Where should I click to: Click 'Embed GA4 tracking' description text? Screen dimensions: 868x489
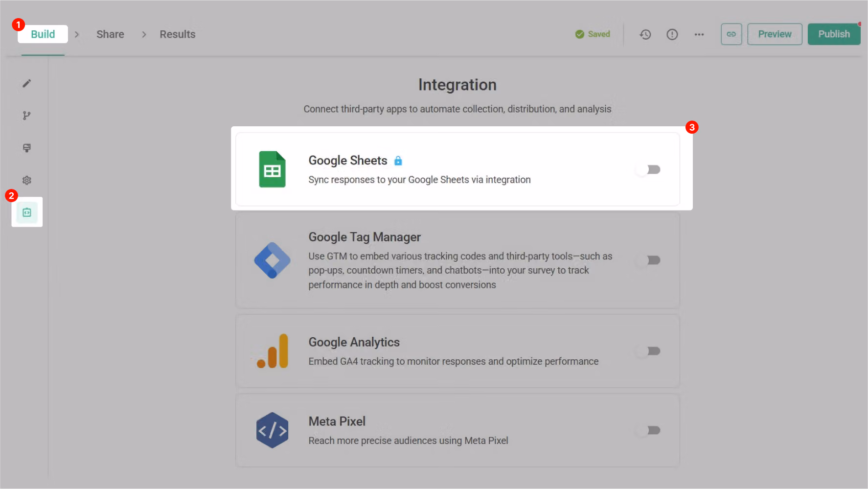tap(454, 361)
